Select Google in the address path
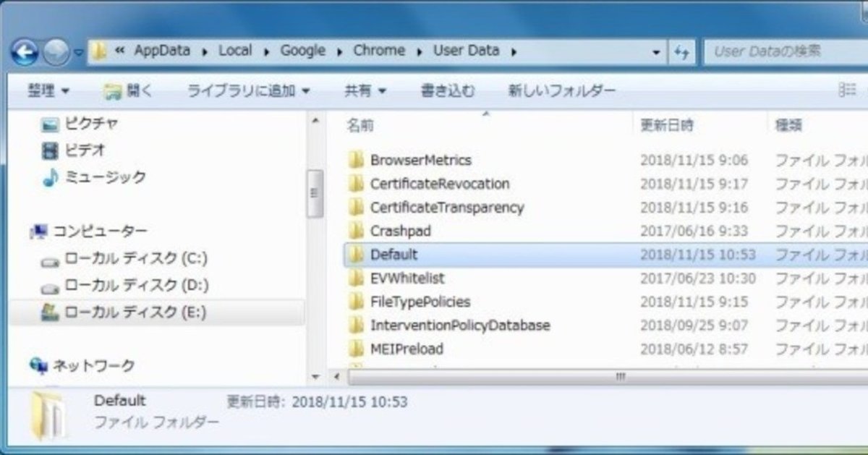This screenshot has width=868, height=455. click(302, 51)
